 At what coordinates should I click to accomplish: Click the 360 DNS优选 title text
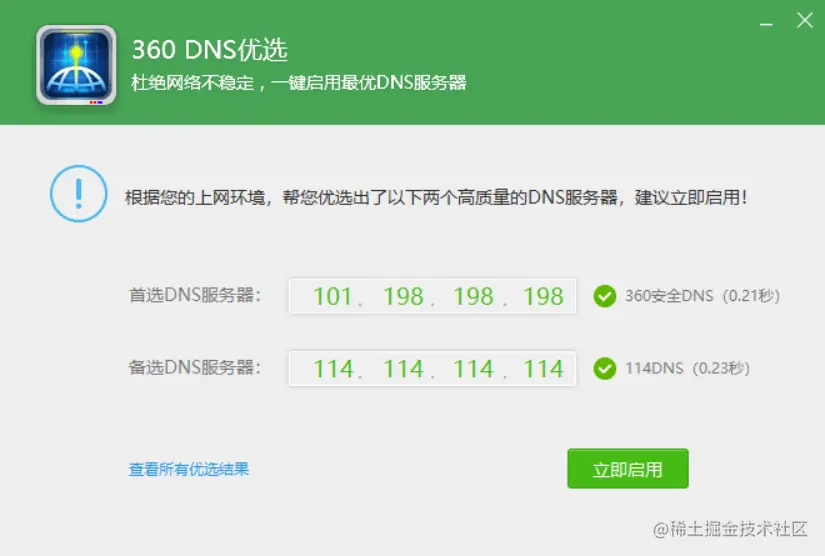pyautogui.click(x=209, y=49)
